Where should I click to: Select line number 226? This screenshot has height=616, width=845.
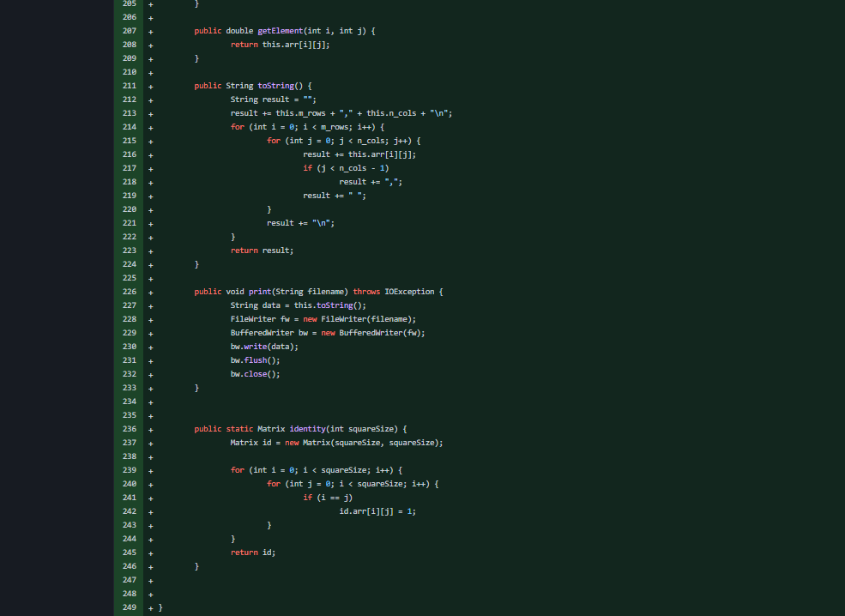tap(130, 292)
